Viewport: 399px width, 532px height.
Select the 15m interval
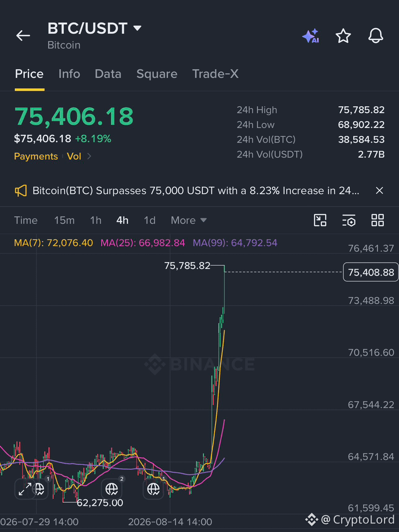[x=64, y=221]
